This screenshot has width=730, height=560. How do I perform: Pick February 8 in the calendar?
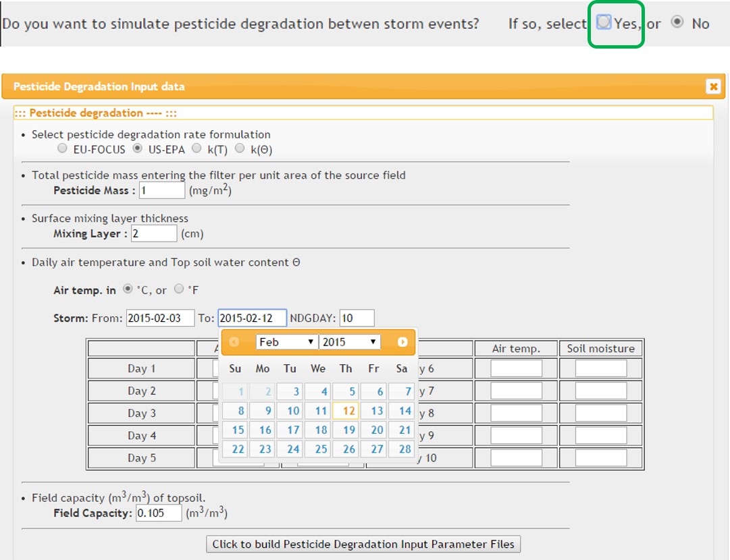pyautogui.click(x=235, y=411)
